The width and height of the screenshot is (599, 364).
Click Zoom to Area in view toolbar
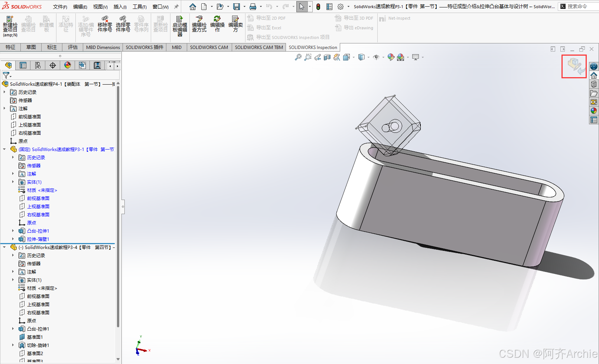[x=308, y=57]
